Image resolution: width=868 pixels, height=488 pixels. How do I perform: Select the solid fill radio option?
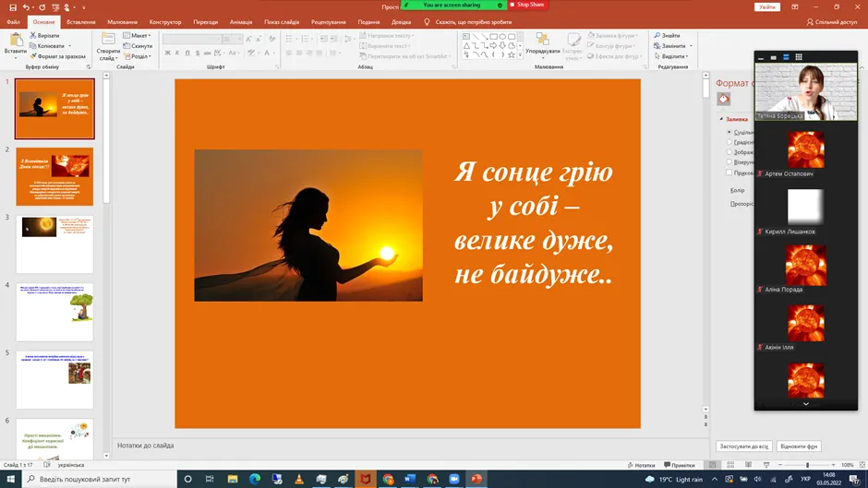click(729, 132)
